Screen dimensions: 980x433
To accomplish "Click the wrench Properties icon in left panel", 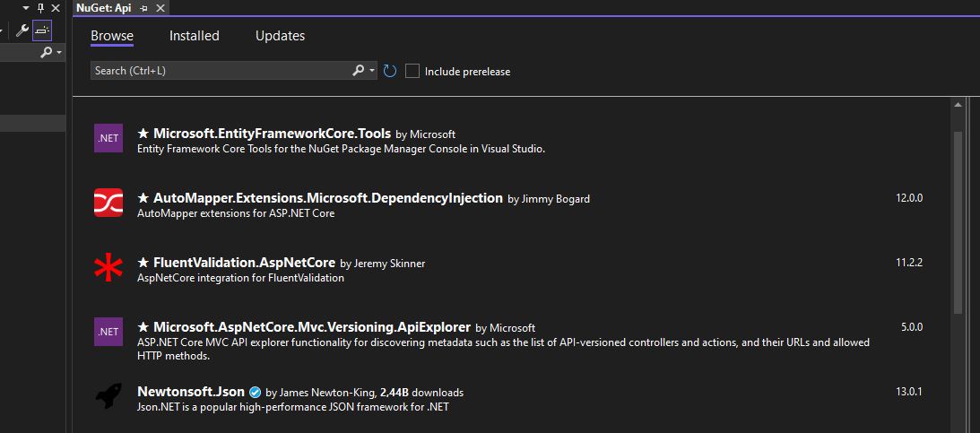I will [x=22, y=30].
